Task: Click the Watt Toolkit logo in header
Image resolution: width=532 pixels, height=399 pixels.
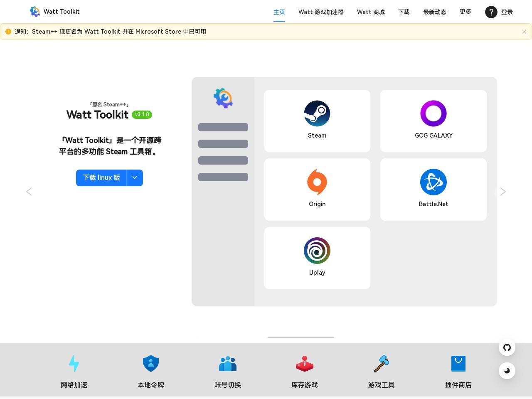Action: pyautogui.click(x=35, y=12)
